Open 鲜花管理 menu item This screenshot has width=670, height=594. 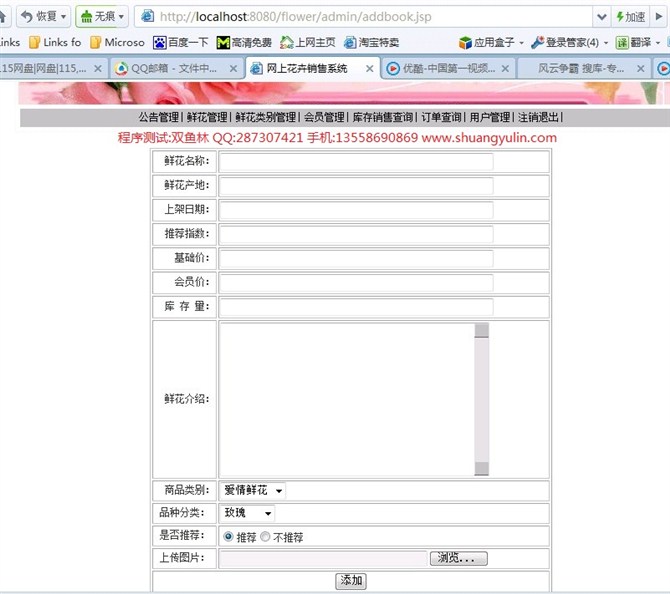[x=207, y=118]
